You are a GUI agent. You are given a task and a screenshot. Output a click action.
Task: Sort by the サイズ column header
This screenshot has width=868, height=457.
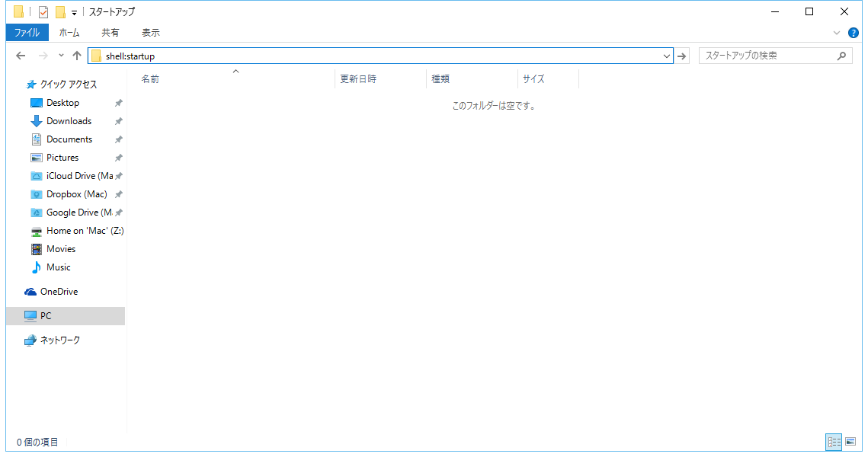(x=549, y=78)
